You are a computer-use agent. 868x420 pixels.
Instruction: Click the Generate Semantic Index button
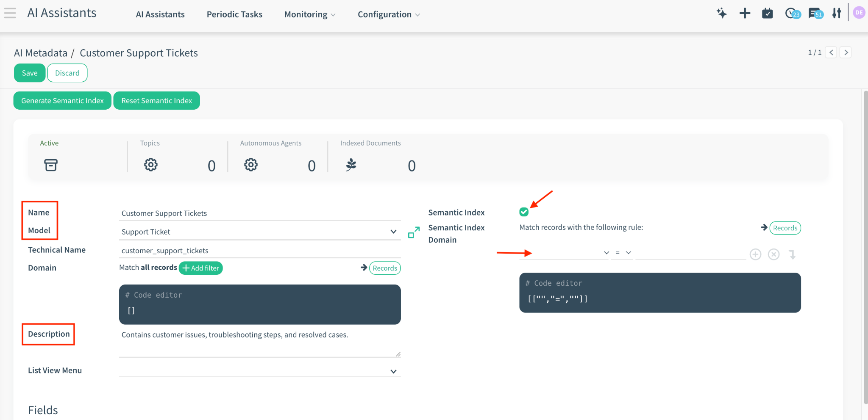[x=62, y=101]
